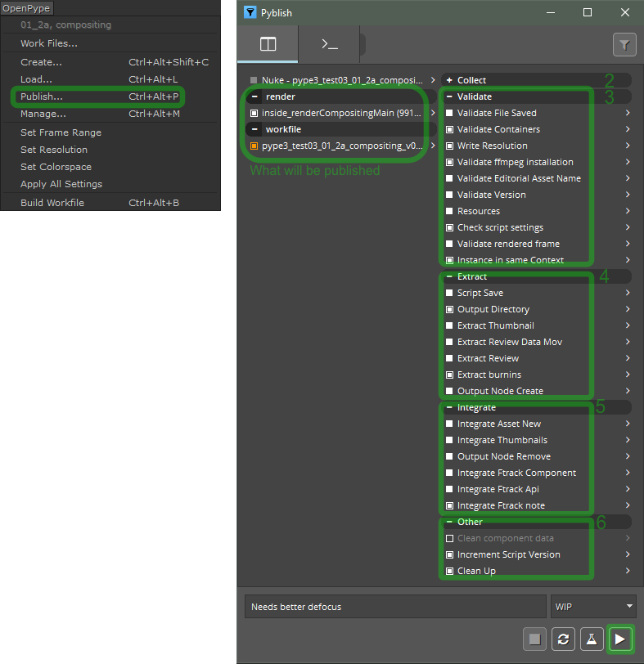Toggle the Write Resolution checkbox

449,146
